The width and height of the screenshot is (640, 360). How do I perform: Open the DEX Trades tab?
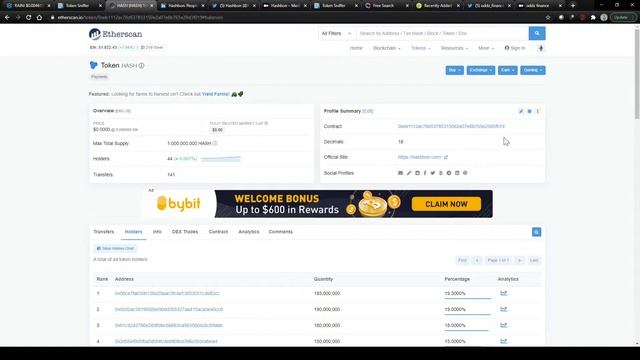pyautogui.click(x=185, y=232)
